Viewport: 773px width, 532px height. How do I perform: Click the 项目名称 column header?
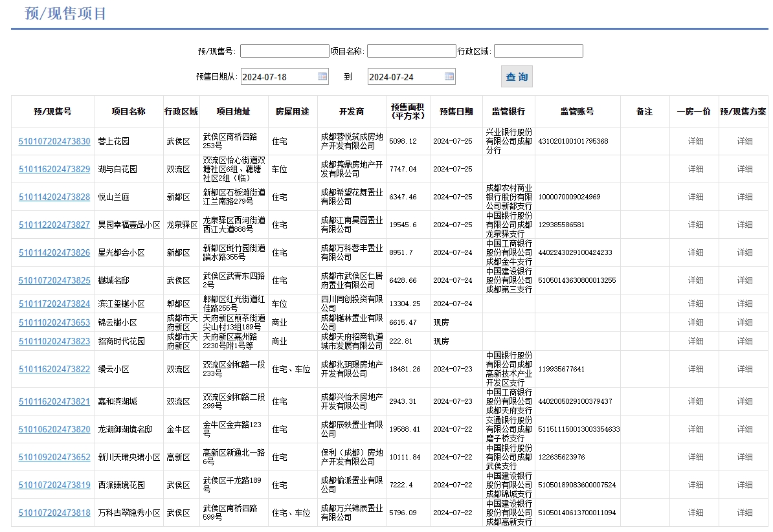click(129, 112)
